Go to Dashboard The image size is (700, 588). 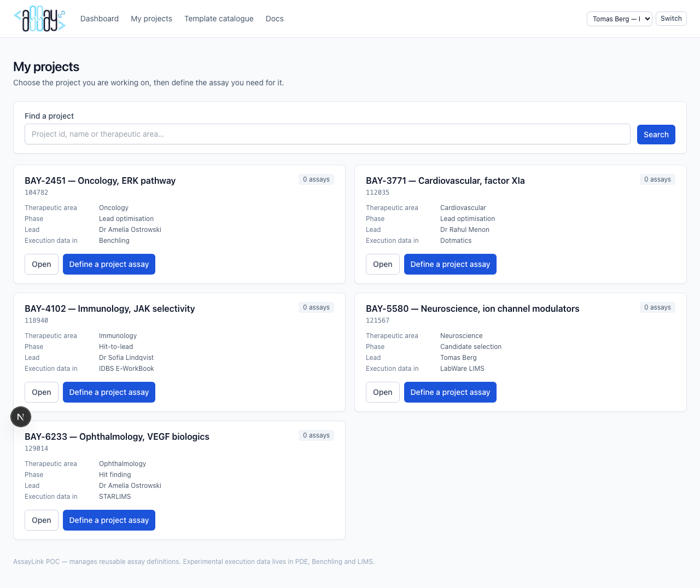(x=100, y=19)
